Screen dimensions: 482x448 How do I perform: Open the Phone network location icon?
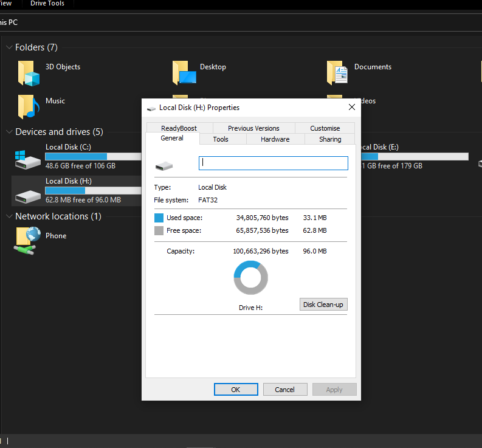(27, 241)
